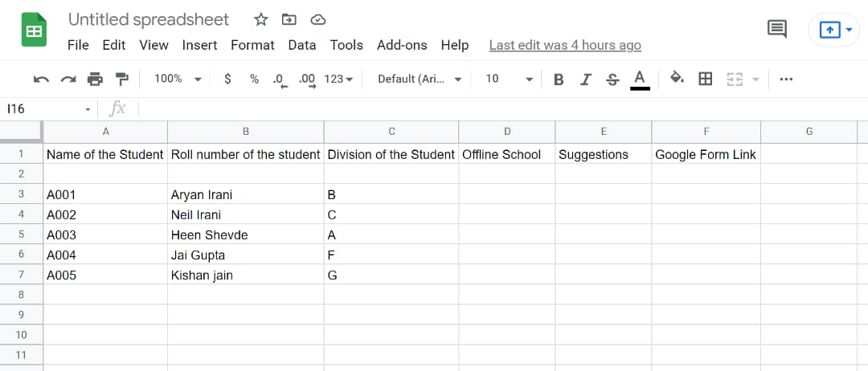Open the fill color picker
The height and width of the screenshot is (371, 868).
click(x=677, y=78)
